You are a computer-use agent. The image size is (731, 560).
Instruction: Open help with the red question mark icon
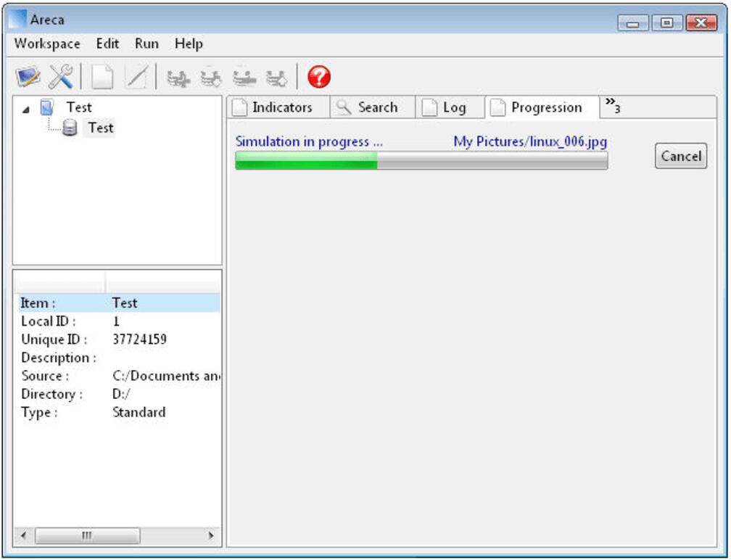[319, 77]
